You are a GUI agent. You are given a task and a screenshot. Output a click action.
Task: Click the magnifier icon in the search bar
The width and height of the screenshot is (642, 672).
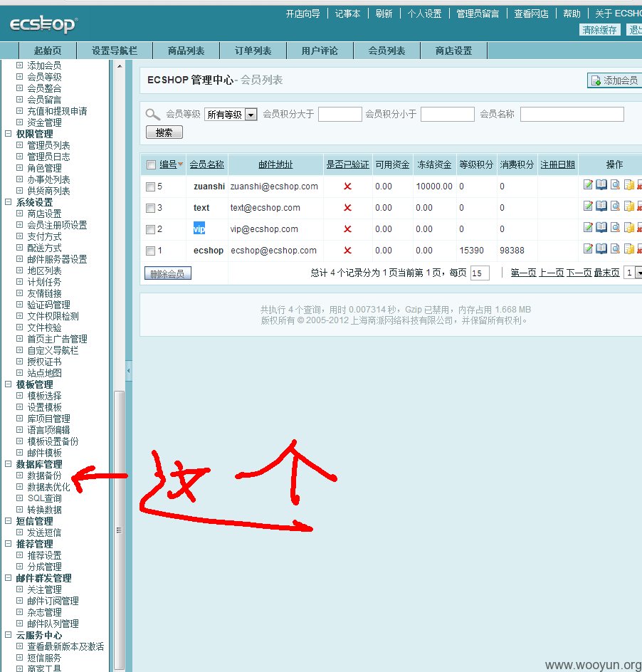click(x=152, y=115)
